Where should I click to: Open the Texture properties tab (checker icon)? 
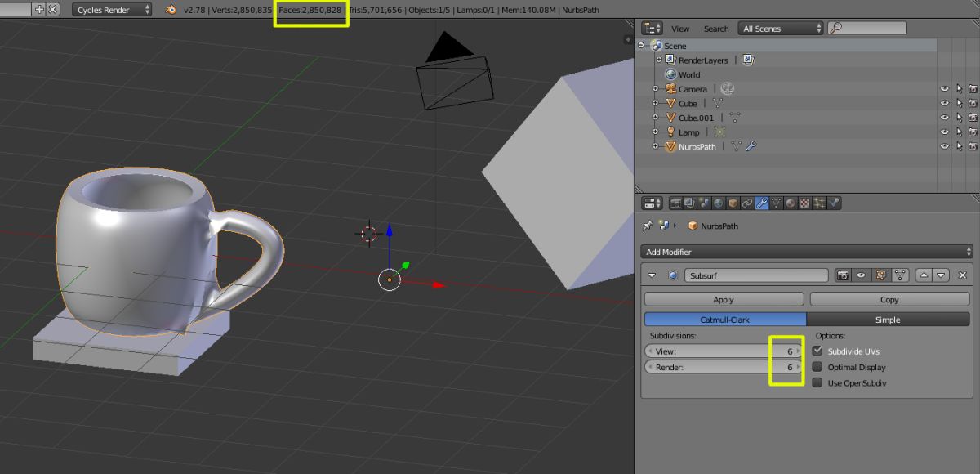(x=805, y=203)
